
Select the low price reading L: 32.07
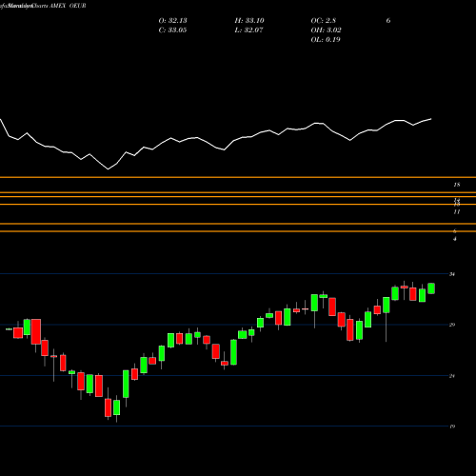[x=249, y=30]
